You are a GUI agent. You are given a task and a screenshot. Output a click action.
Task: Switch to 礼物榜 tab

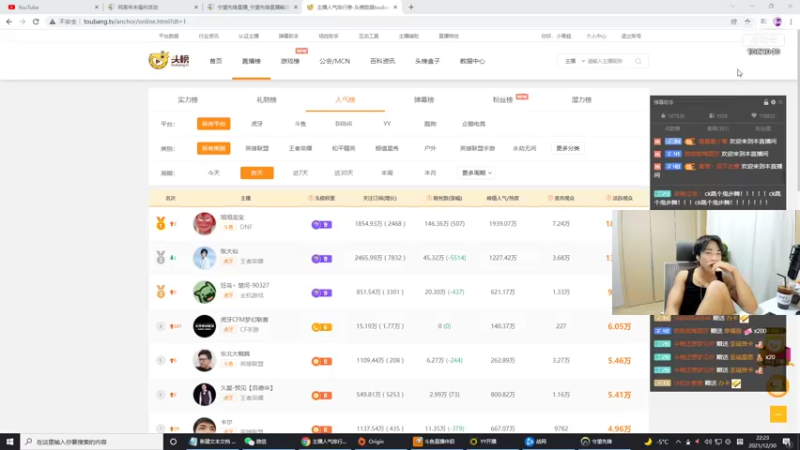[x=266, y=100]
